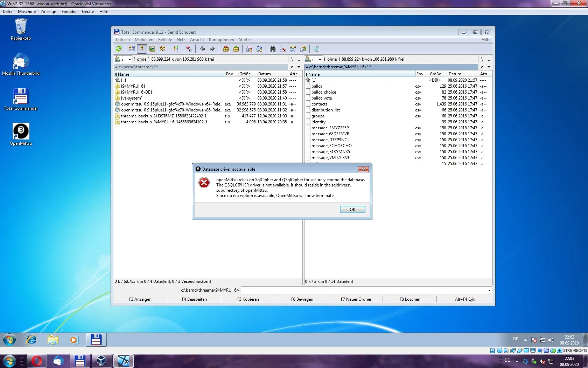Open Opera from the host taskbar
Screen dimensions: 588x368
pyautogui.click(x=37, y=361)
